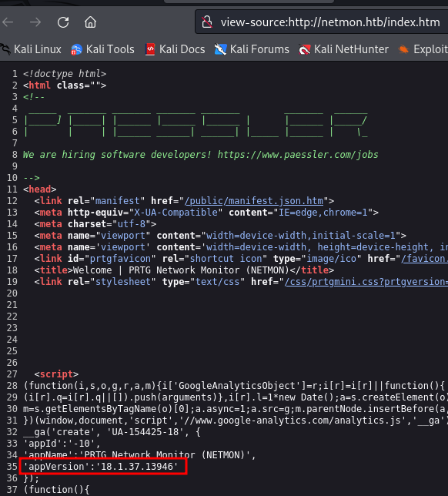The height and width of the screenshot is (496, 448).
Task: Go to the home page icon
Action: pos(90,22)
